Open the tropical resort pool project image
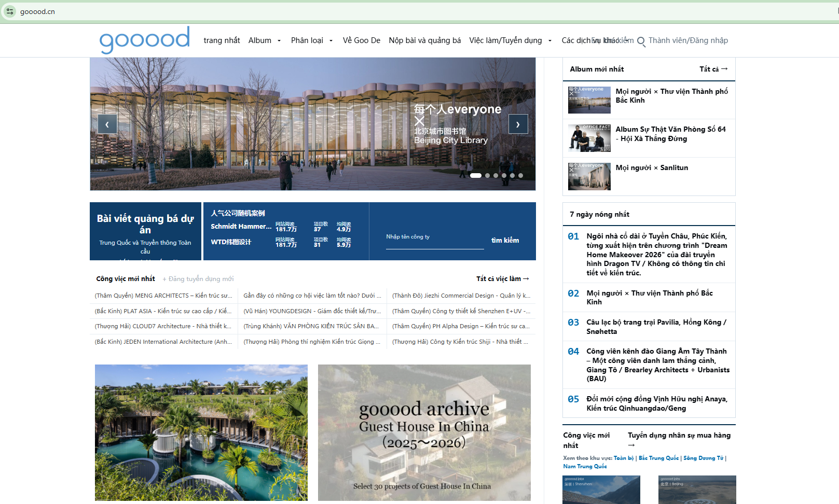Viewport: 839px width, 504px height. tap(201, 432)
